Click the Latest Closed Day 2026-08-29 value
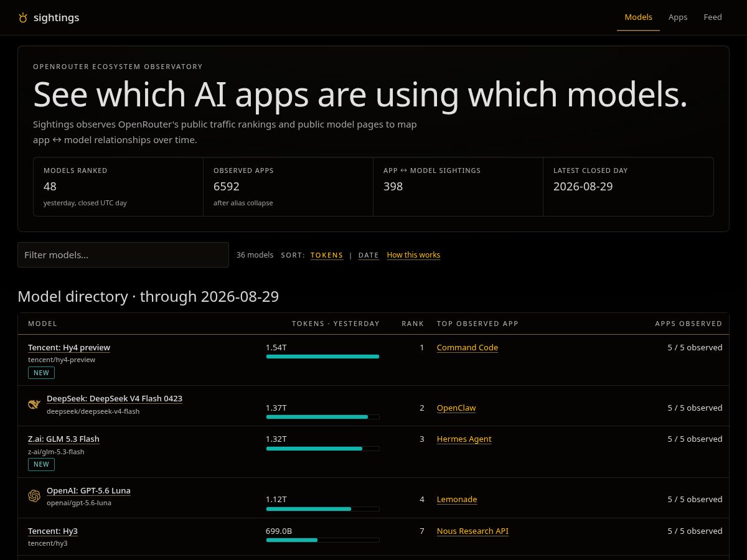747x560 pixels. click(x=583, y=187)
